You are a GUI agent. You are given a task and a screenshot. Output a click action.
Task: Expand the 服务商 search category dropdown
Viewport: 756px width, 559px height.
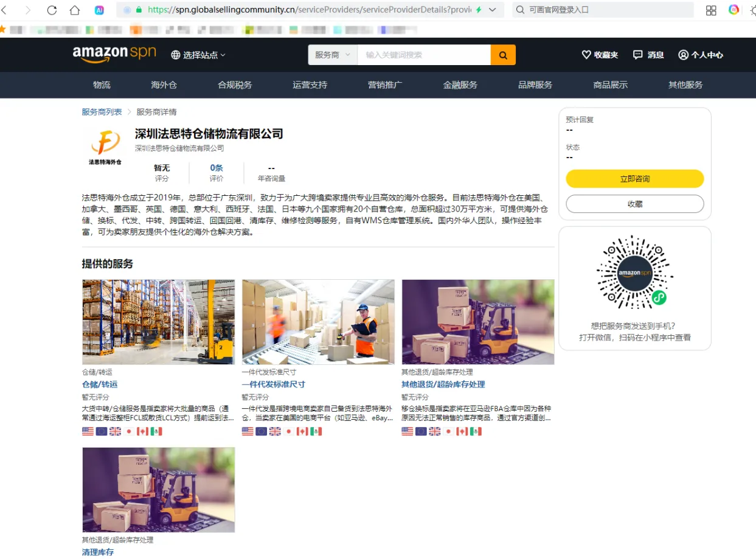click(333, 55)
